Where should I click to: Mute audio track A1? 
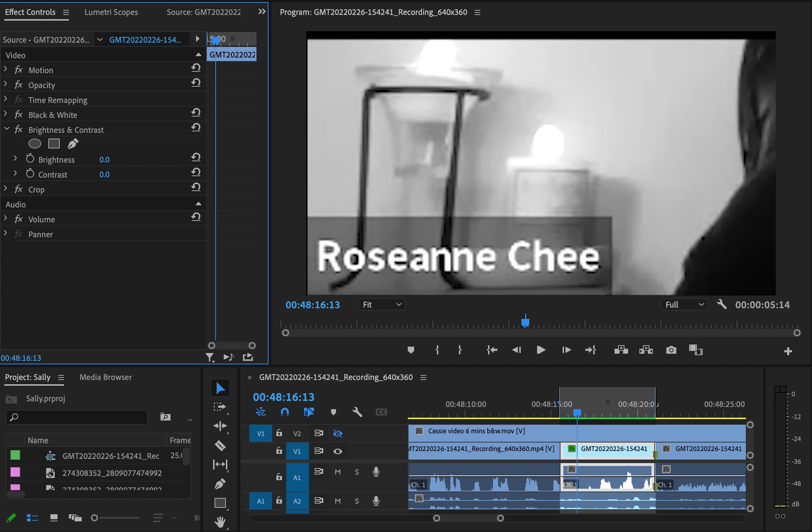[x=337, y=472]
